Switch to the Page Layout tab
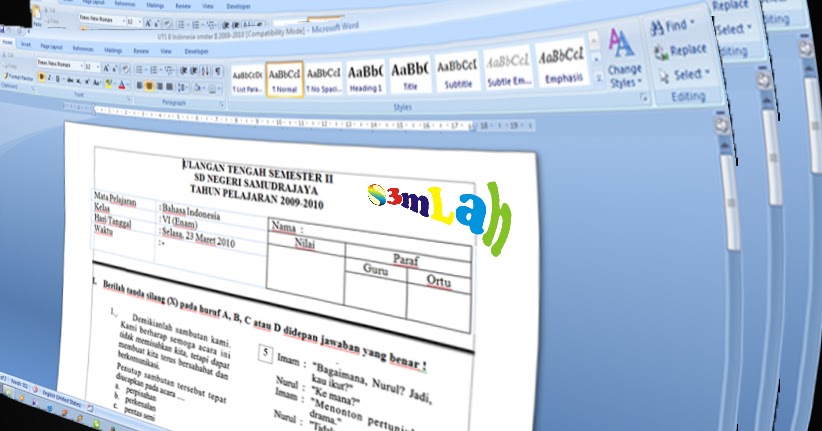The image size is (822, 431). tap(51, 47)
